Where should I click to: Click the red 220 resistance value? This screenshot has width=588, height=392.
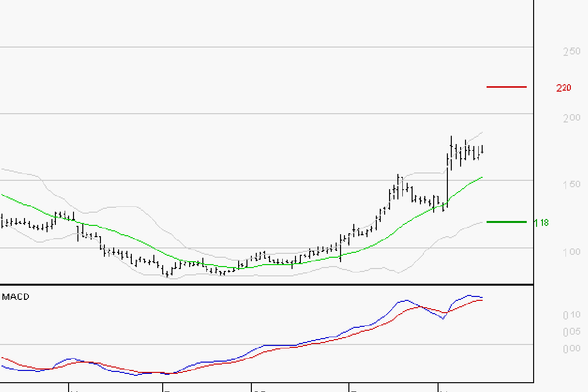(x=563, y=88)
